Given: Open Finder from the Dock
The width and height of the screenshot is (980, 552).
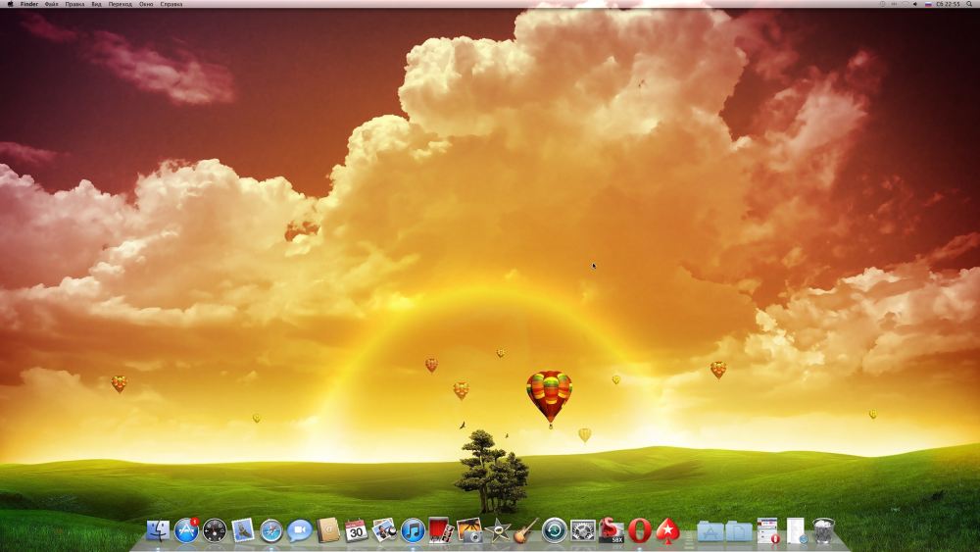Looking at the screenshot, I should (x=158, y=530).
